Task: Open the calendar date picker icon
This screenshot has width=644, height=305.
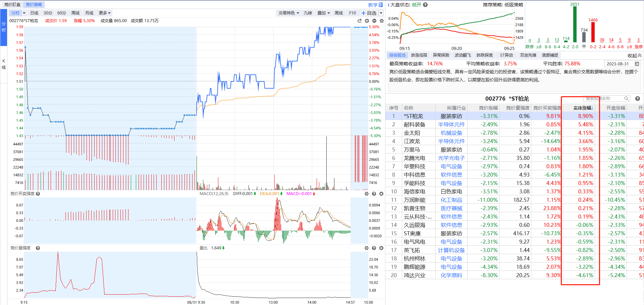Action: coord(637,64)
